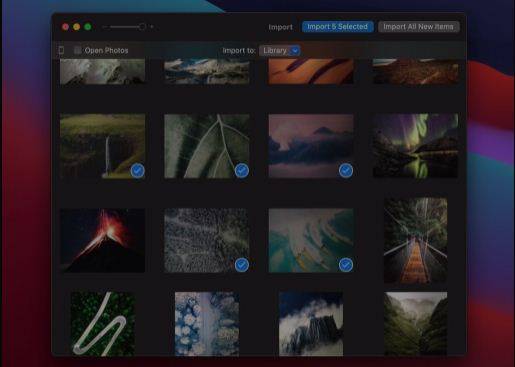Click the Photos app icon beside Open Photos

tap(77, 50)
